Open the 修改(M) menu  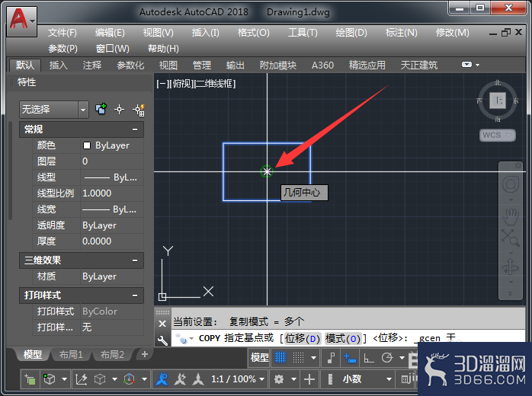point(453,33)
